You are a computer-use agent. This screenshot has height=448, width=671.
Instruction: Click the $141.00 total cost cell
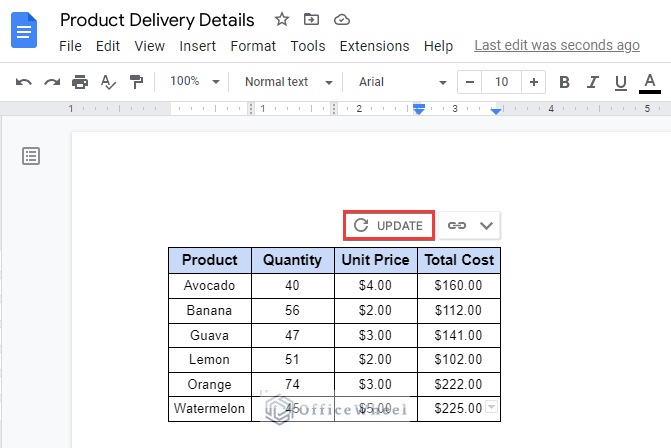pyautogui.click(x=459, y=335)
